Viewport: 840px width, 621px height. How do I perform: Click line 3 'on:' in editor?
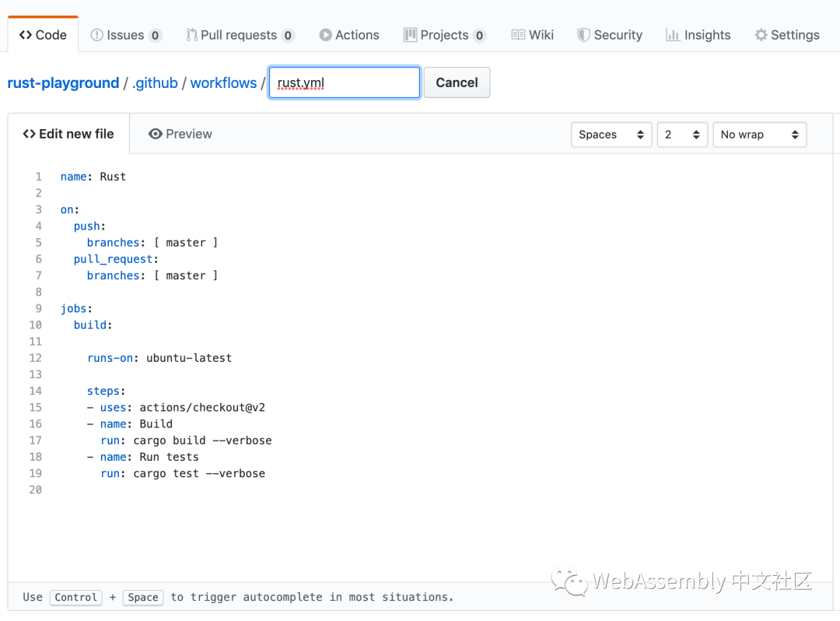[70, 210]
